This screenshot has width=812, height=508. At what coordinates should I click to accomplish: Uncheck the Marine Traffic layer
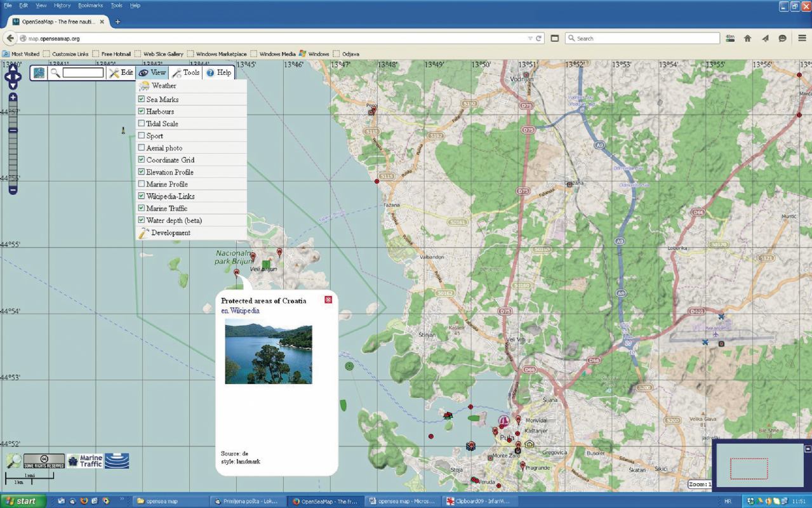[x=142, y=208]
